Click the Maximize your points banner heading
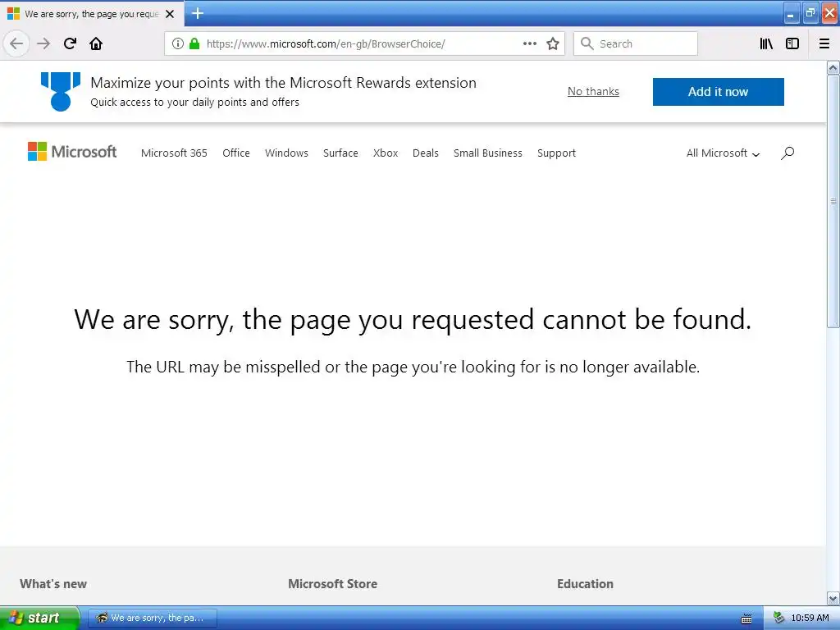The width and height of the screenshot is (840, 630). coord(283,83)
